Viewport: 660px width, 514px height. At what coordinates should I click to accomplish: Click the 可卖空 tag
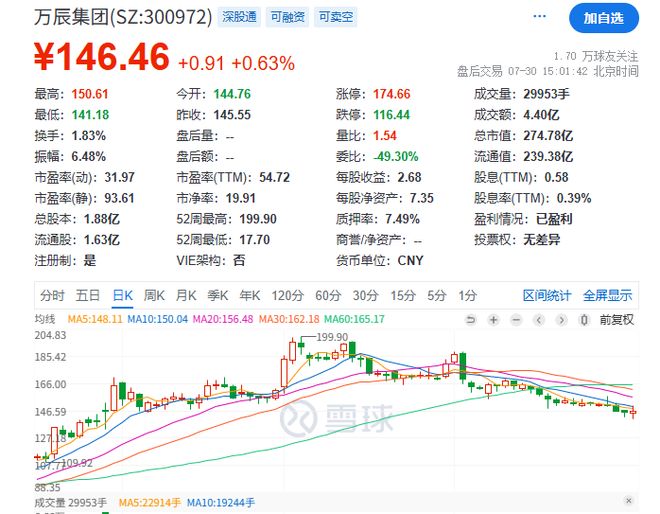click(x=335, y=17)
